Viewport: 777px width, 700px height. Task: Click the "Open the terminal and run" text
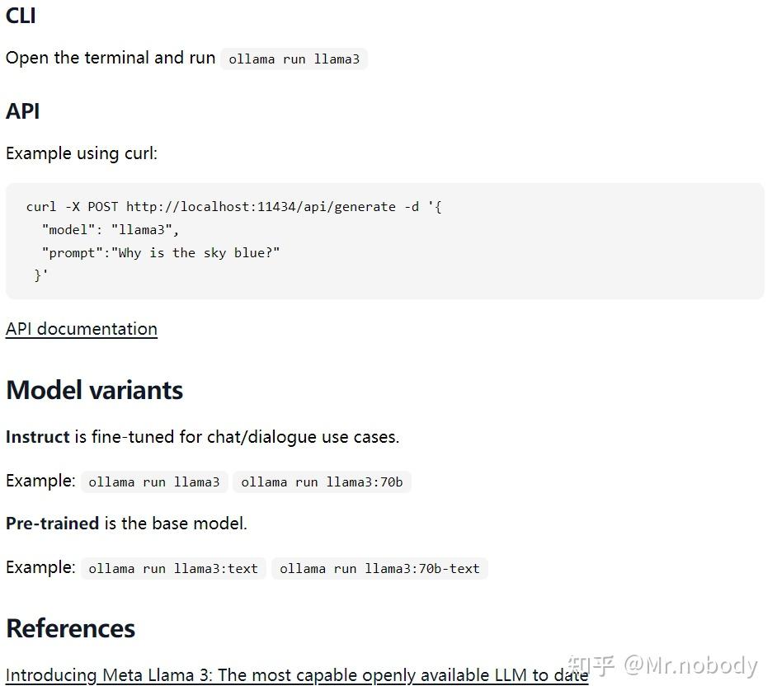[110, 58]
